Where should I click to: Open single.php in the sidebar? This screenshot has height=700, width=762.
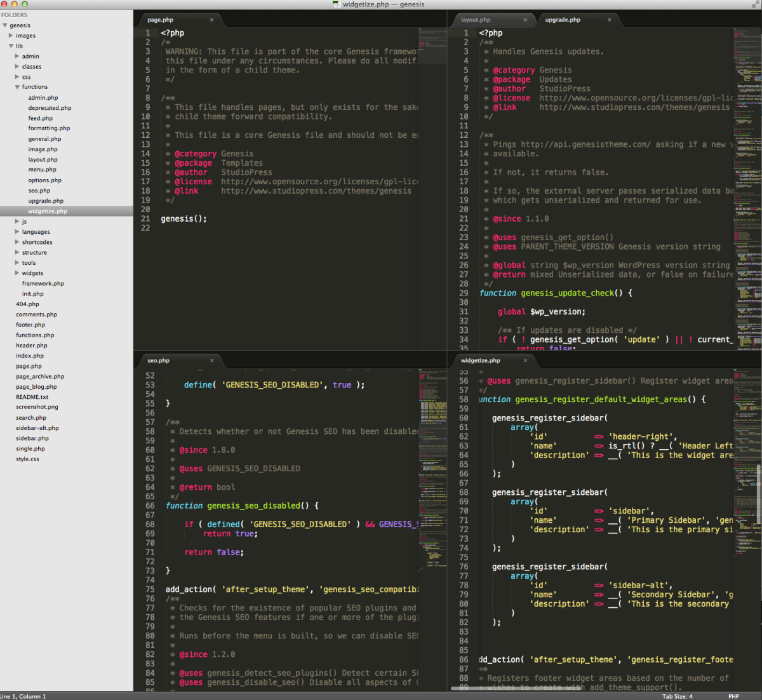(x=30, y=448)
